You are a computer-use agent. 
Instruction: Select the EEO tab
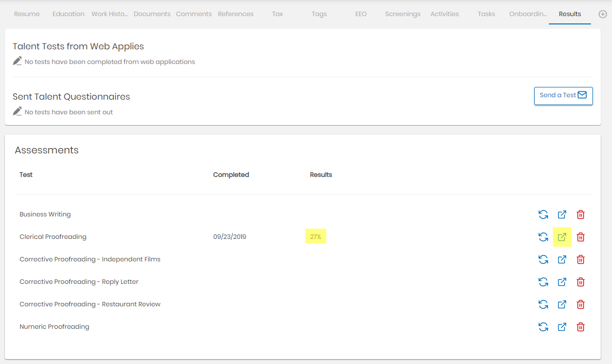coord(361,14)
